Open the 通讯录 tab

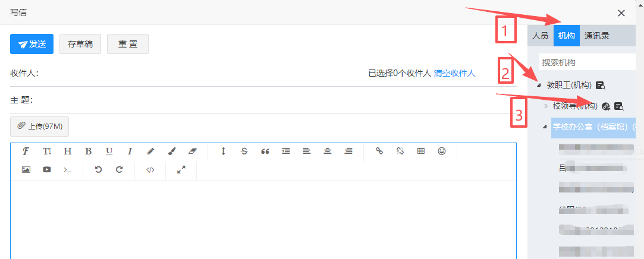[x=596, y=36]
